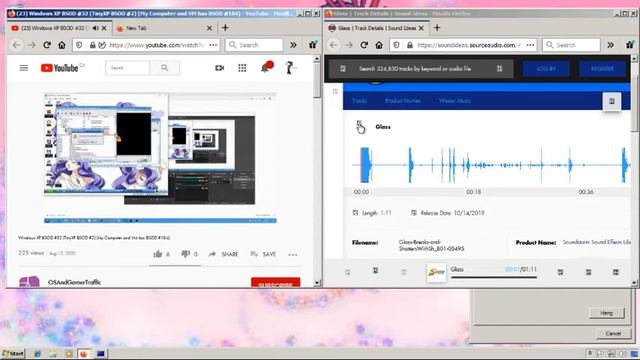The width and height of the screenshot is (640, 360).
Task: Expand toolbar overflow chevrons in Sound Ideas window
Action: tap(610, 45)
